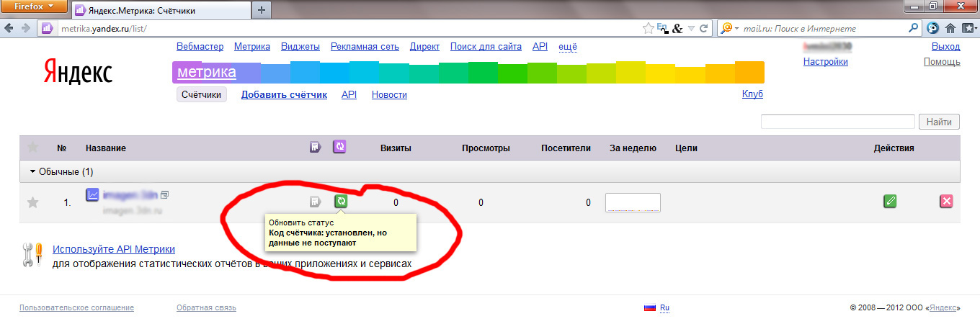Viewport: 980px width, 324px height.
Task: Click the back arrow in Firefox
Action: point(9,28)
